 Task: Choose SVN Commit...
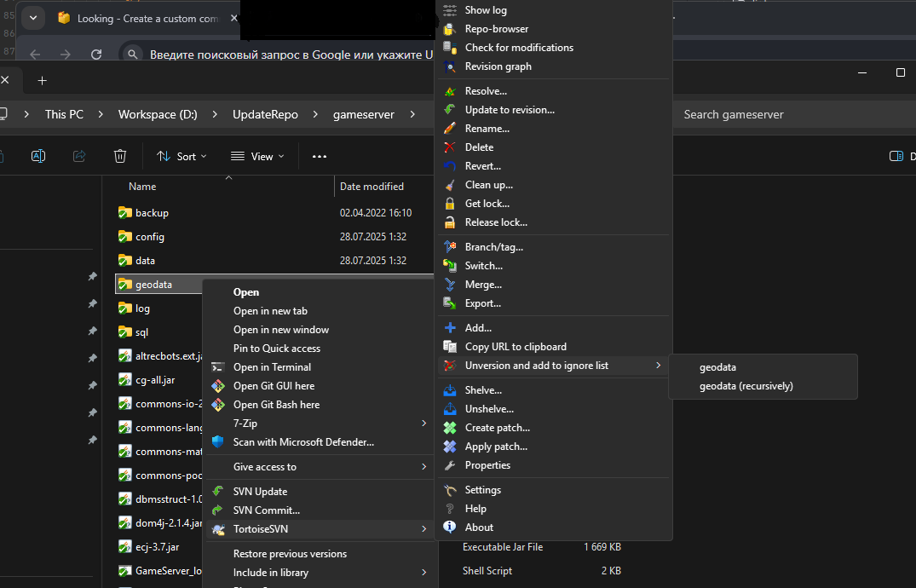(267, 510)
